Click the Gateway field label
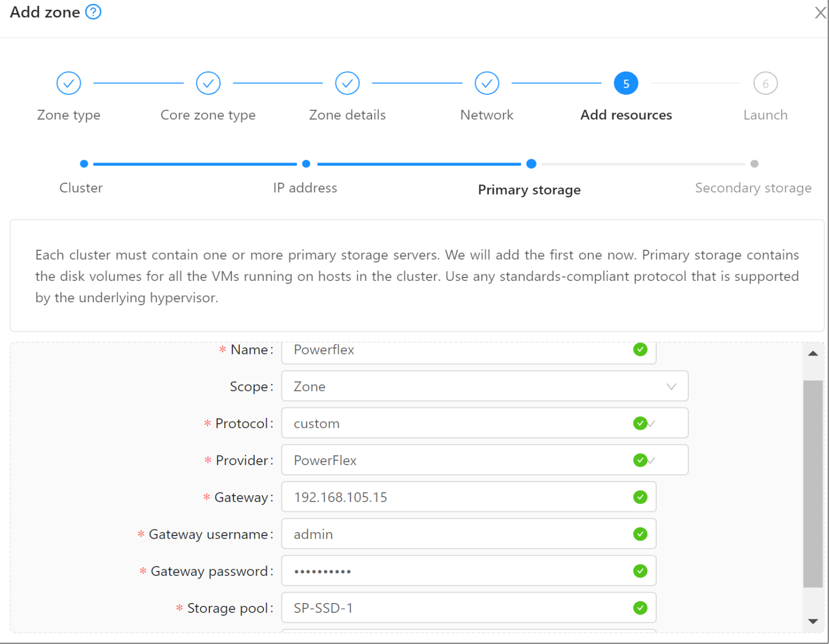829x644 pixels. (243, 497)
